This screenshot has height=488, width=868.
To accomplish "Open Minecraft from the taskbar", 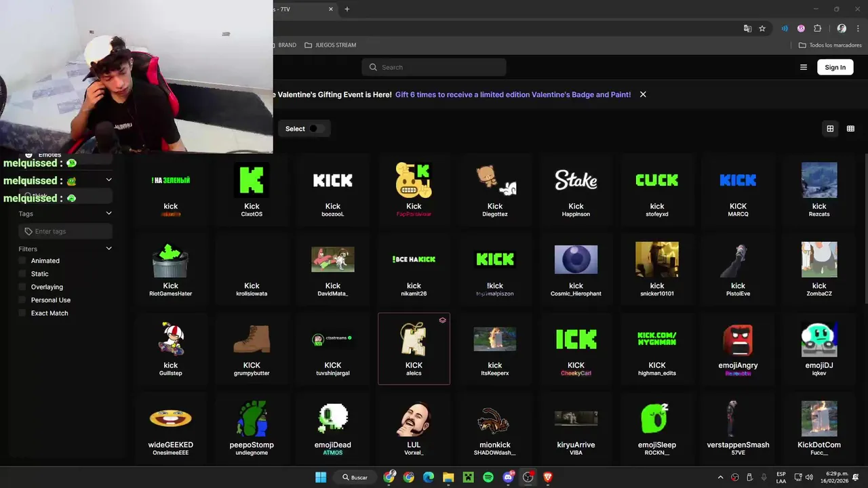I will (x=468, y=477).
